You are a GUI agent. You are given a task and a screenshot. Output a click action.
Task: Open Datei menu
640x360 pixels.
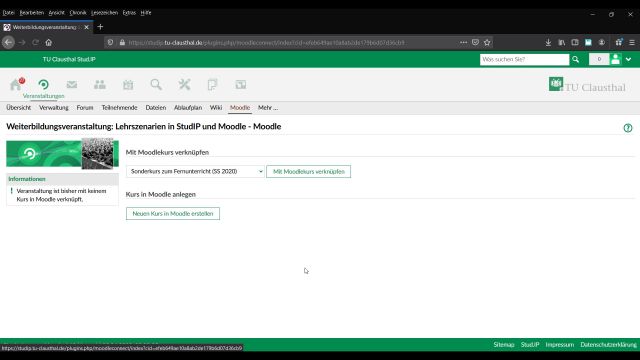[x=9, y=13]
